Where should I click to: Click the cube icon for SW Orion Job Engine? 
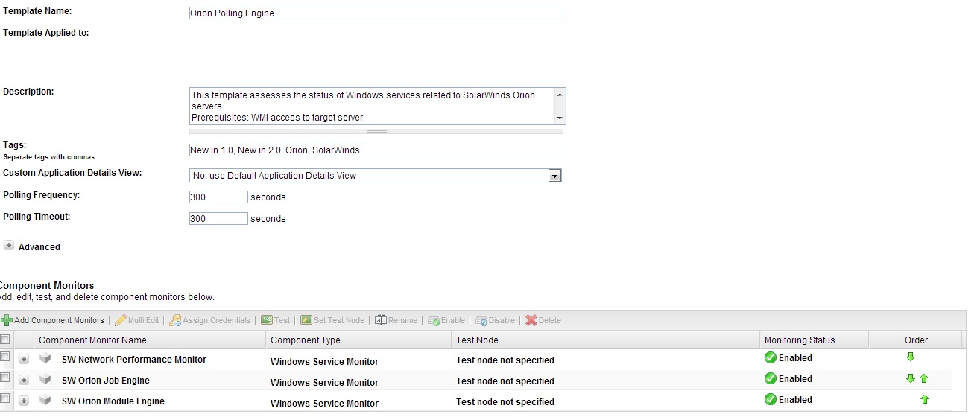[x=45, y=380]
